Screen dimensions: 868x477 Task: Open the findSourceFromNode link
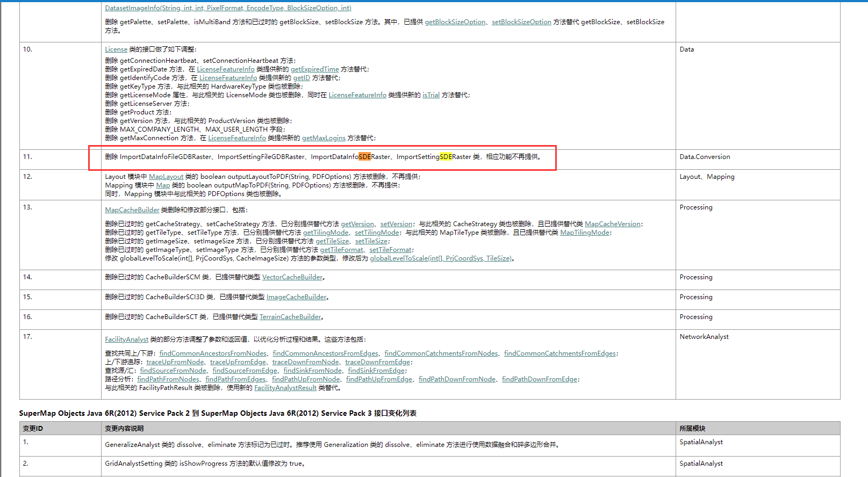click(173, 371)
